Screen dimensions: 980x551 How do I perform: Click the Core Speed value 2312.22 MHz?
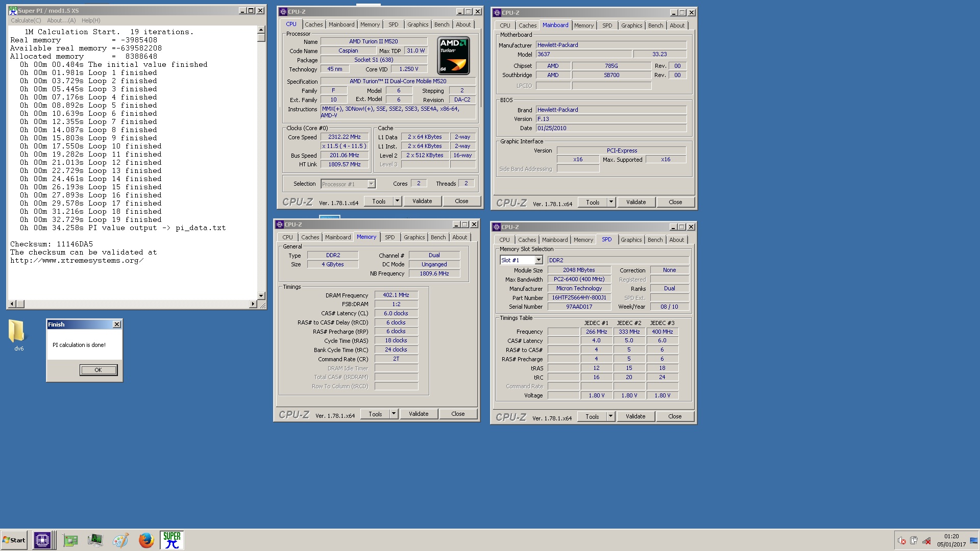345,137
